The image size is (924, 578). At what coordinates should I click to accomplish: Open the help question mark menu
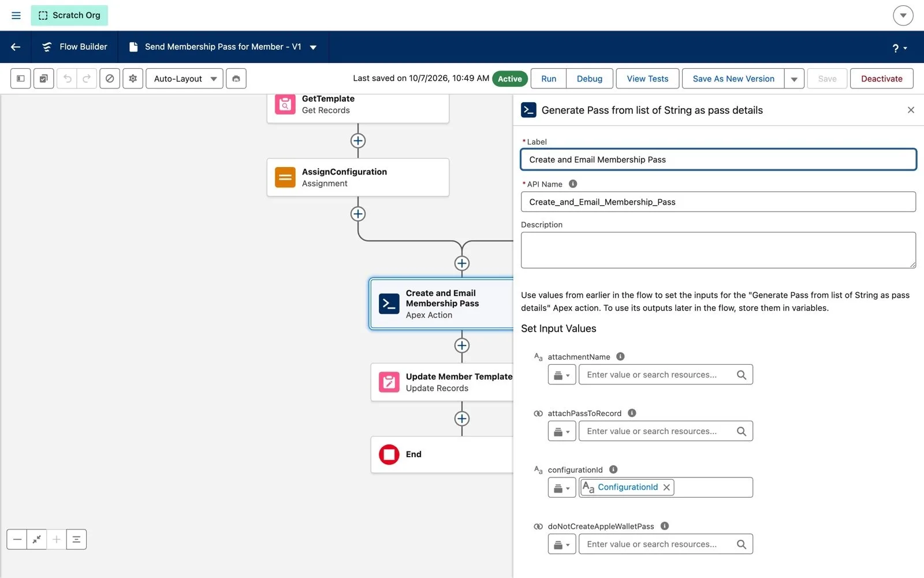(900, 48)
